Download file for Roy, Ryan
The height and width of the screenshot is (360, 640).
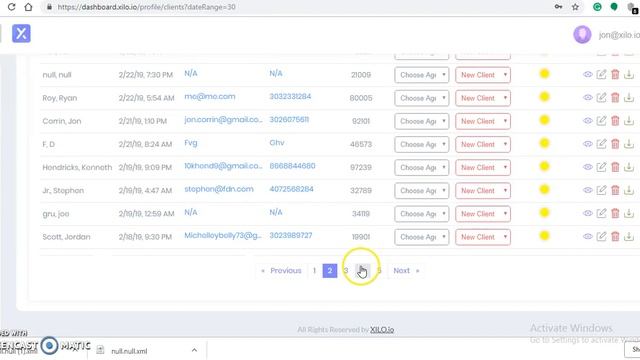pyautogui.click(x=629, y=98)
